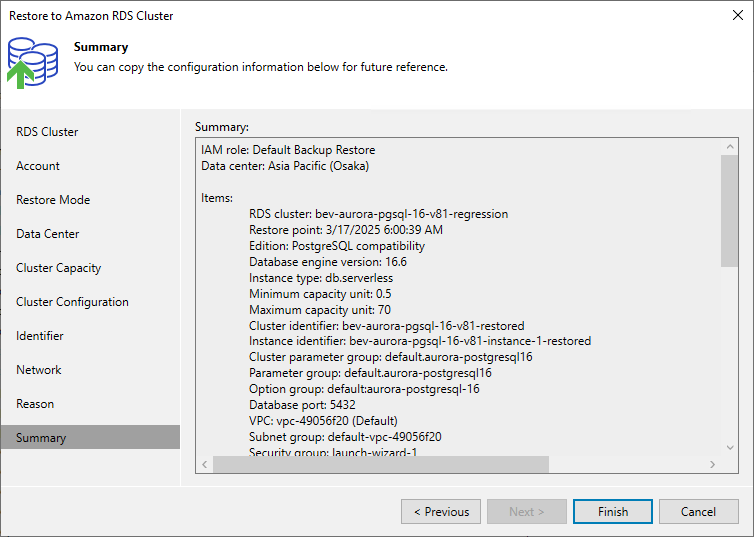Go to the Cluster Configuration step

point(72,302)
